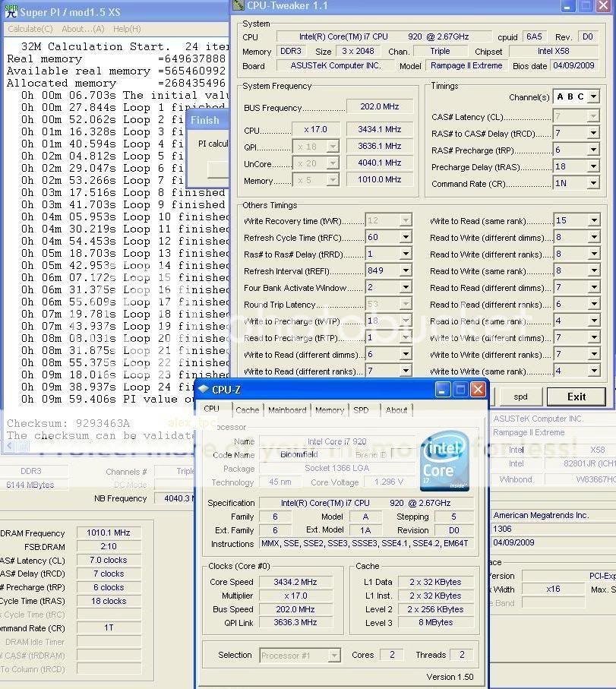Click the Chipset value Intel X58
The height and width of the screenshot is (689, 616).
[x=553, y=51]
